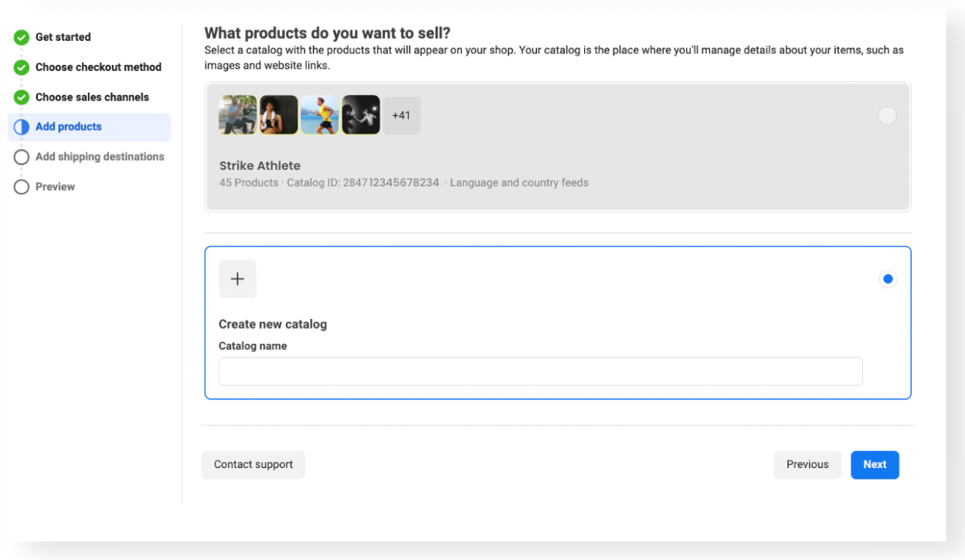
Task: Open the Choose sales channels step
Action: click(92, 97)
